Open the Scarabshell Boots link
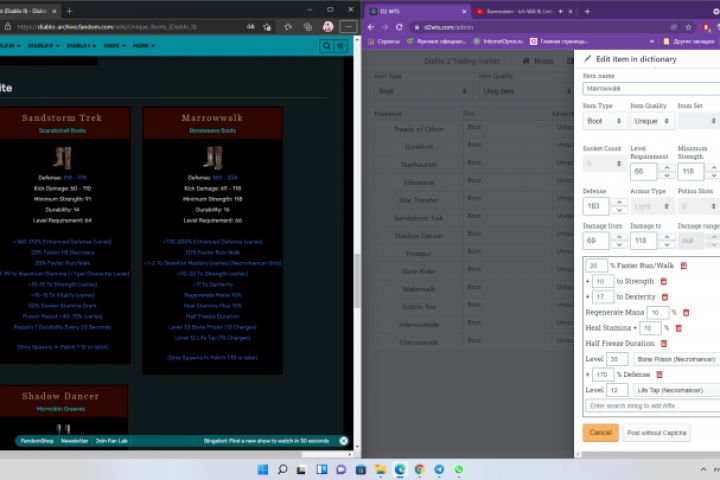 tap(62, 130)
